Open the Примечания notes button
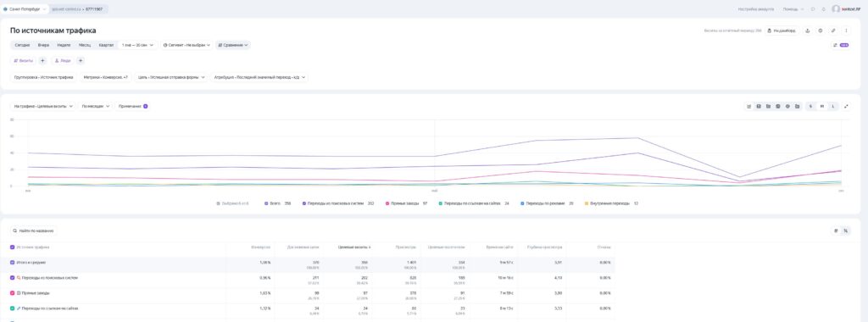The width and height of the screenshot is (868, 322). [x=133, y=106]
